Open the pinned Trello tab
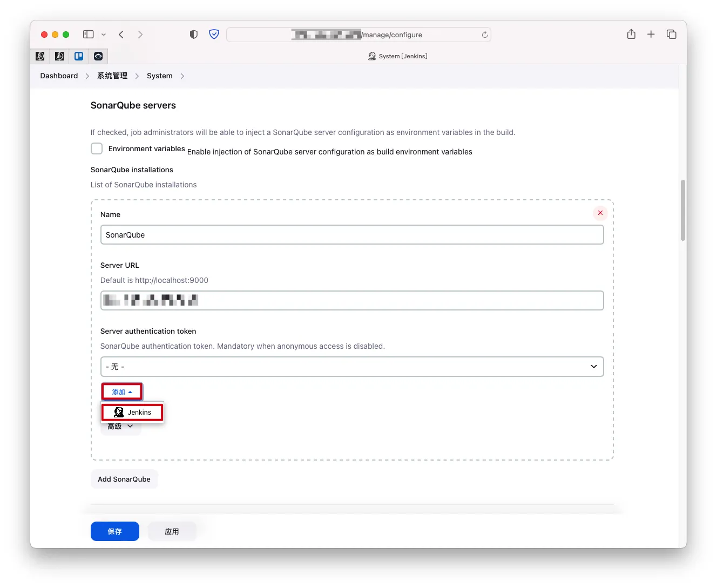This screenshot has width=717, height=588. (x=79, y=56)
